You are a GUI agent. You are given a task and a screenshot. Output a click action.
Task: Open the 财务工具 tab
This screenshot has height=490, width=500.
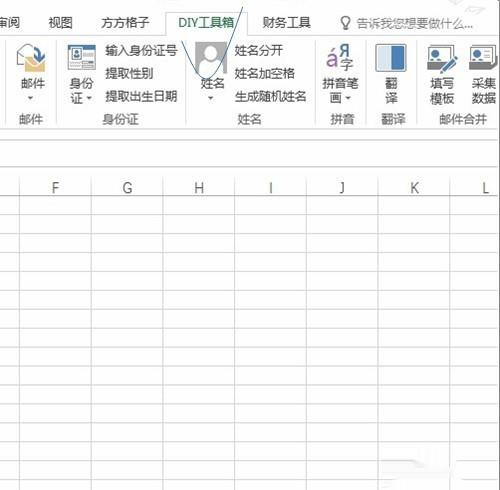287,23
